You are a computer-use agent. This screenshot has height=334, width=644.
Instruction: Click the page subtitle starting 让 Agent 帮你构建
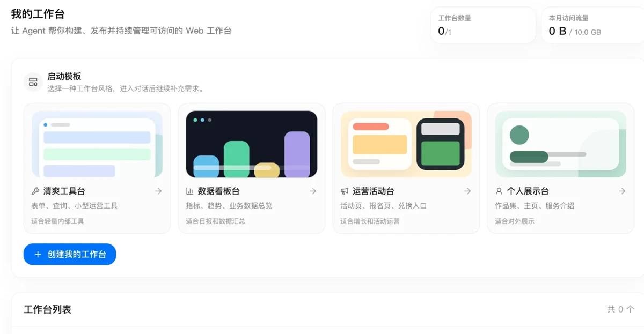click(x=121, y=31)
